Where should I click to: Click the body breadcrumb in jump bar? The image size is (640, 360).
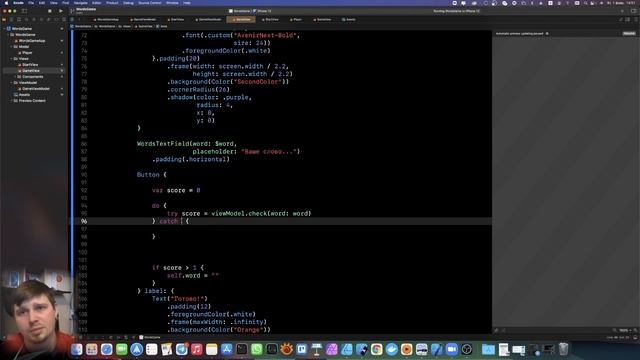click(x=162, y=26)
